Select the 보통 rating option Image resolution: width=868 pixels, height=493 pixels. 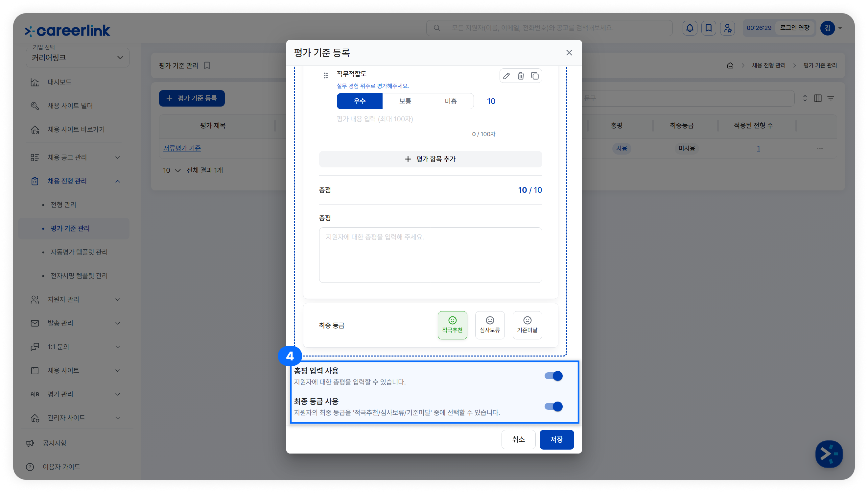coord(405,101)
